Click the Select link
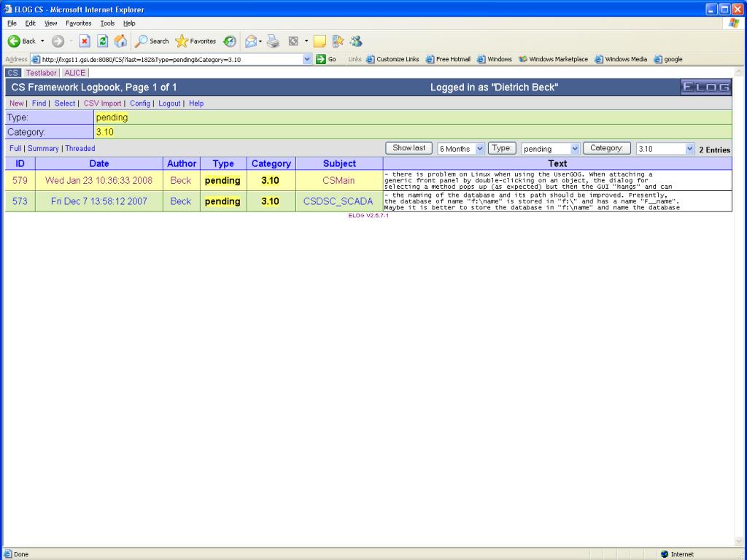The width and height of the screenshot is (747, 560). 65,104
